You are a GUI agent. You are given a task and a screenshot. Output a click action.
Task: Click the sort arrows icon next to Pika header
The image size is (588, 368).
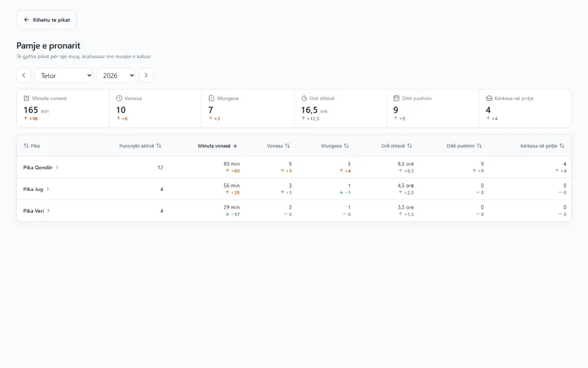click(26, 145)
